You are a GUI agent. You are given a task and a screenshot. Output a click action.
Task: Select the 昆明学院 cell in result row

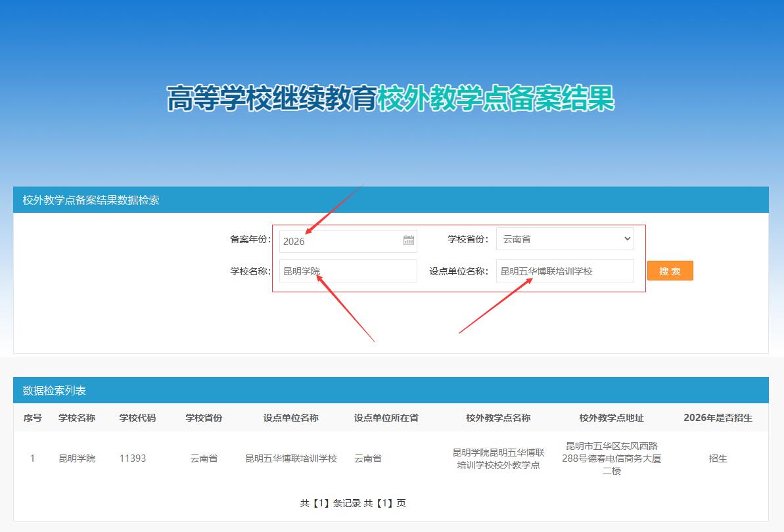point(77,458)
